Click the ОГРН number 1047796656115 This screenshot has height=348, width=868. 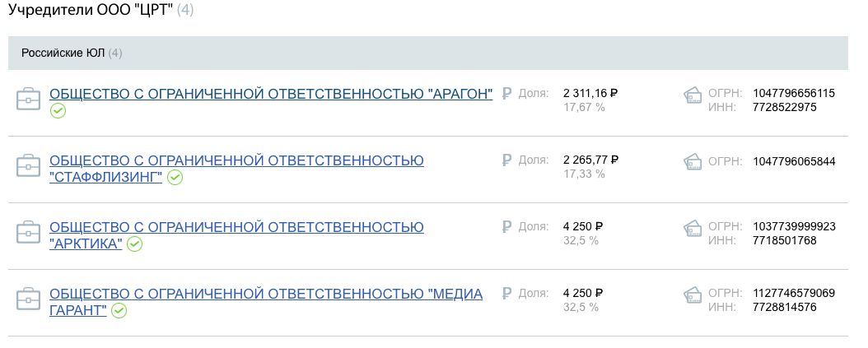click(x=794, y=94)
